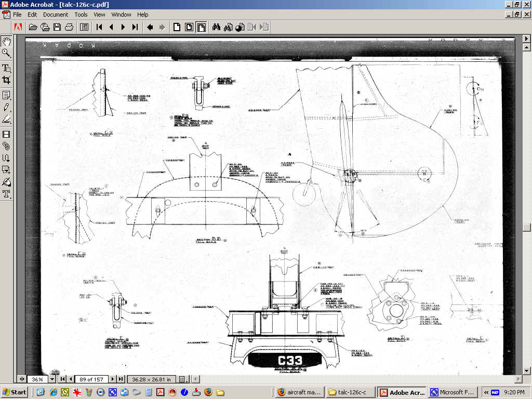Image resolution: width=532 pixels, height=399 pixels.
Task: Click the Print icon in toolbar
Action: 69,27
